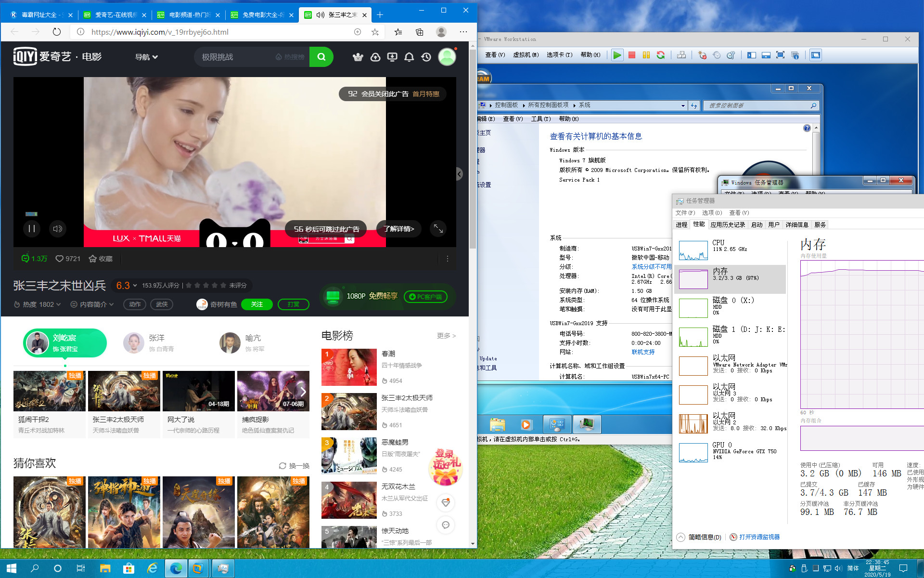This screenshot has height=578, width=924.
Task: Click the upload cloud icon in iQiyi header
Action: pos(375,57)
